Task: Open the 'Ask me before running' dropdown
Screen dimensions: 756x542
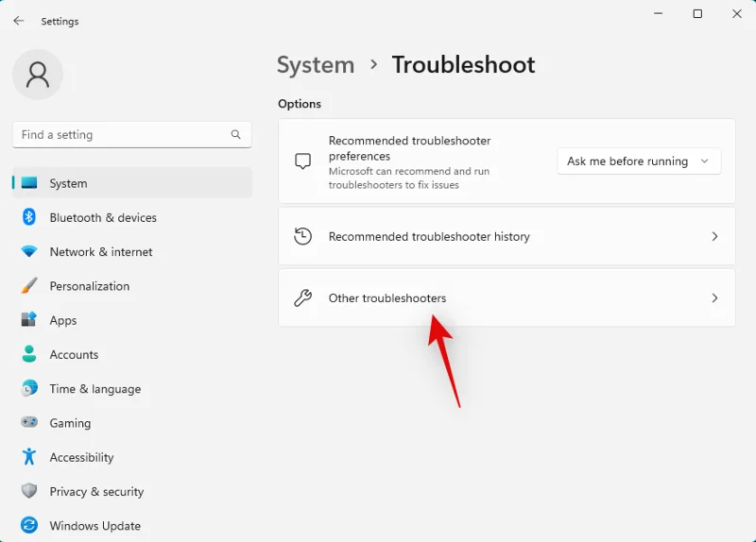Action: click(638, 161)
